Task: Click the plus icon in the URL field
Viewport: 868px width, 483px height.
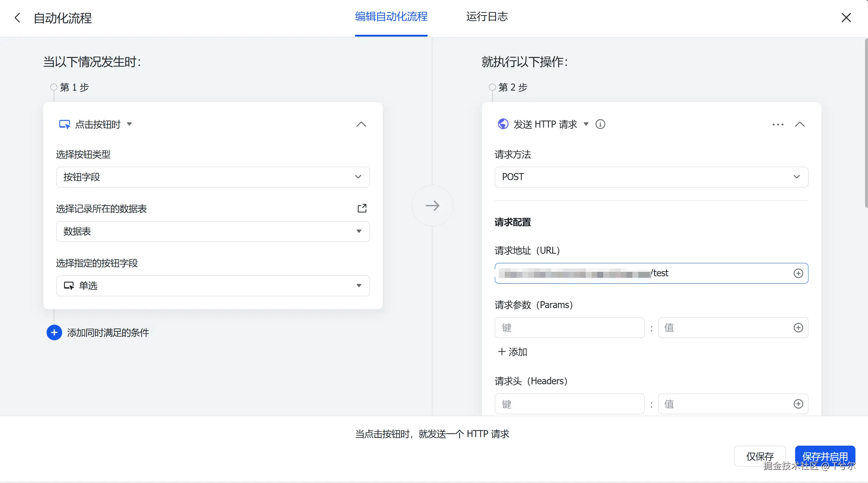Action: tap(798, 273)
